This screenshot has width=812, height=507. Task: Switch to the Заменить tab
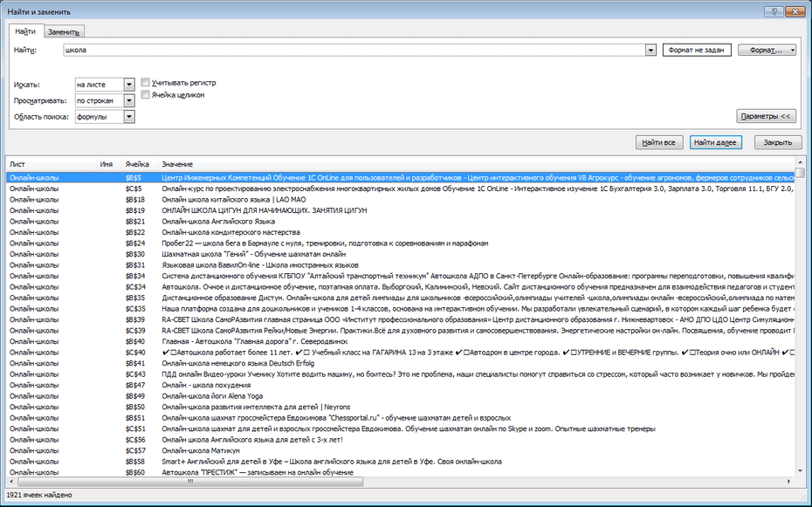click(63, 32)
